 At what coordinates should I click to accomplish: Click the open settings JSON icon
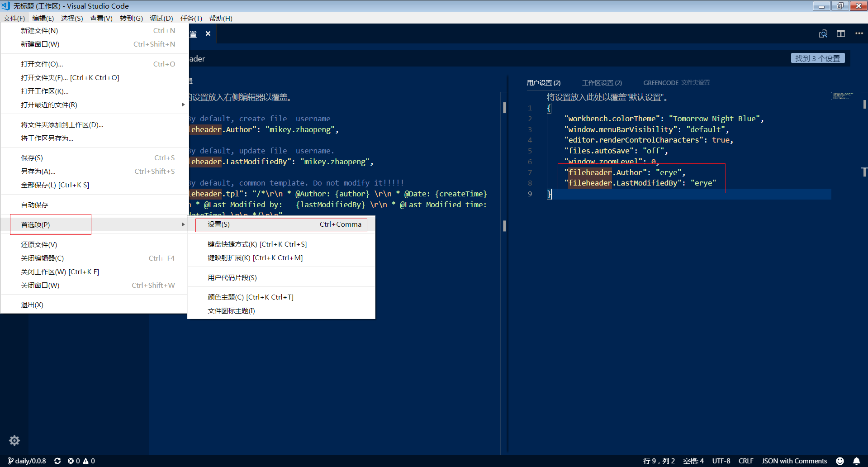click(x=823, y=33)
